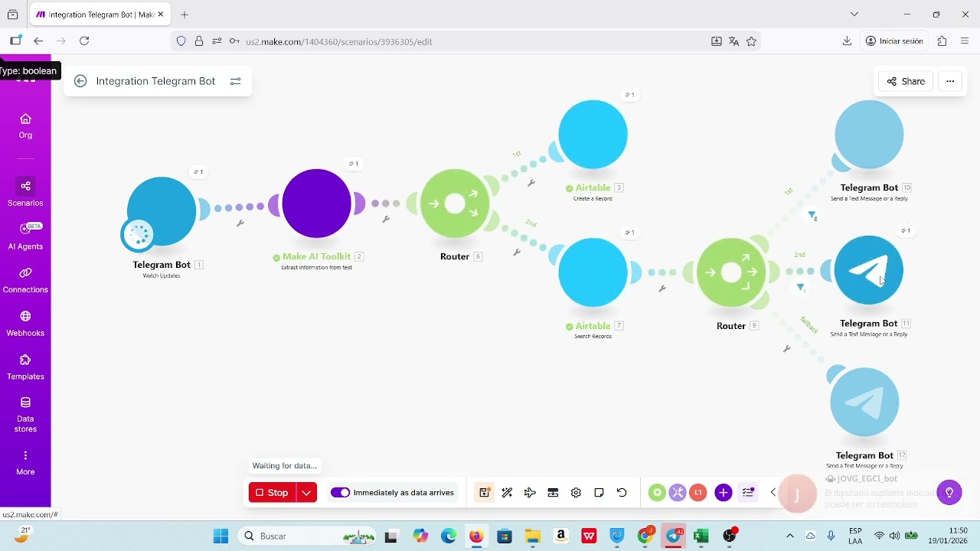Open operation bubble above Airtable Create Record
This screenshot has width=980, height=551.
pos(629,95)
